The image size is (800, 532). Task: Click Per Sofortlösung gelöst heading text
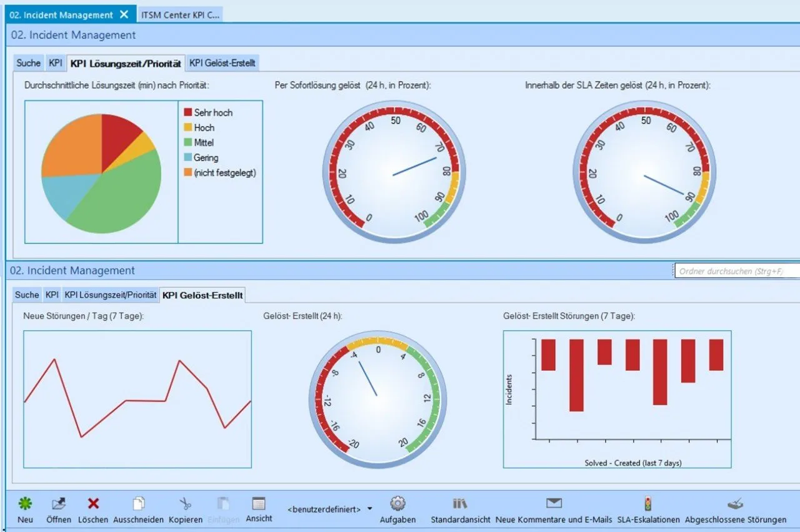tap(353, 85)
